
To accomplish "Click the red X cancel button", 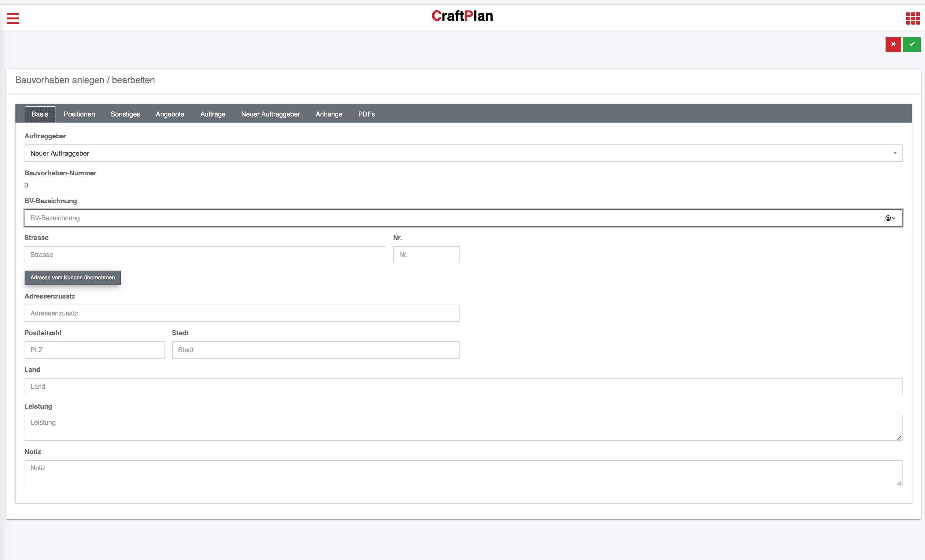I will point(893,44).
